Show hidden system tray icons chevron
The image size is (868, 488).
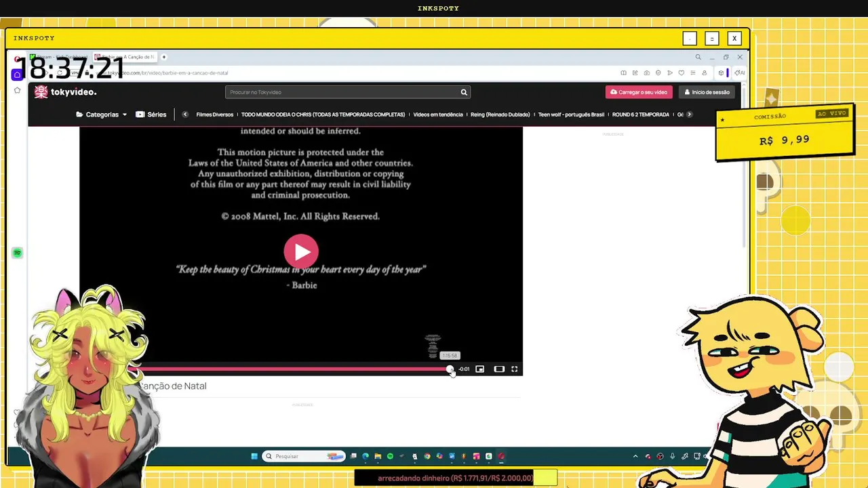tap(635, 456)
